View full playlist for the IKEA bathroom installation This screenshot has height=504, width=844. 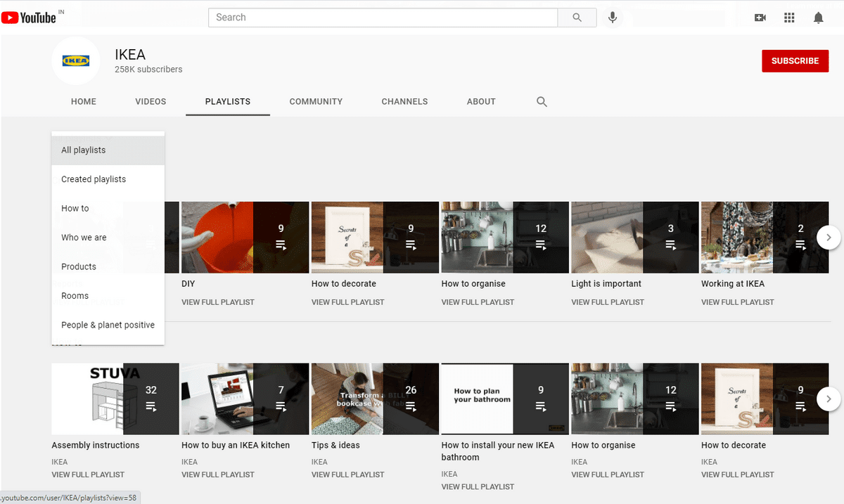[478, 487]
